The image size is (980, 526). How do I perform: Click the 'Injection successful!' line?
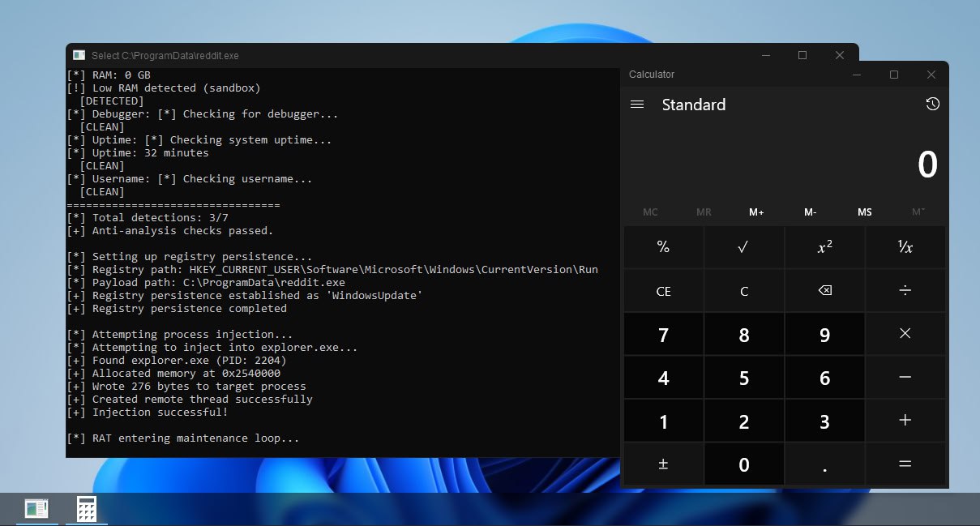pyautogui.click(x=148, y=413)
